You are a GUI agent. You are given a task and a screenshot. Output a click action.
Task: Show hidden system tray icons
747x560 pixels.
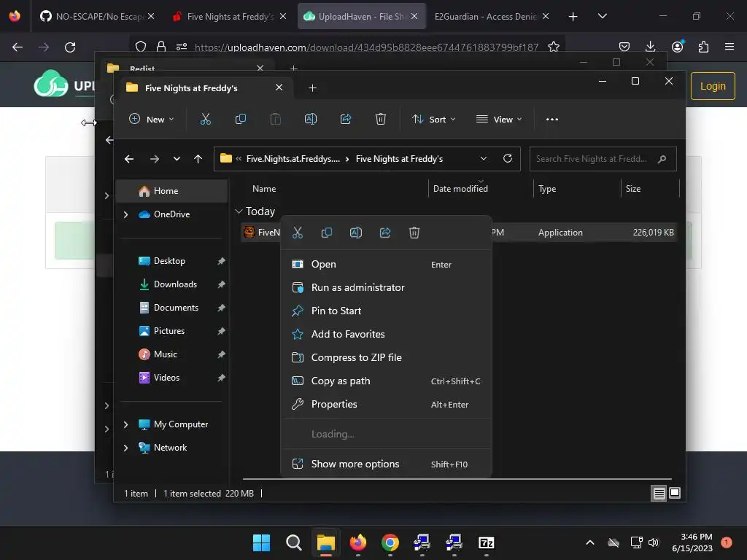coord(589,542)
